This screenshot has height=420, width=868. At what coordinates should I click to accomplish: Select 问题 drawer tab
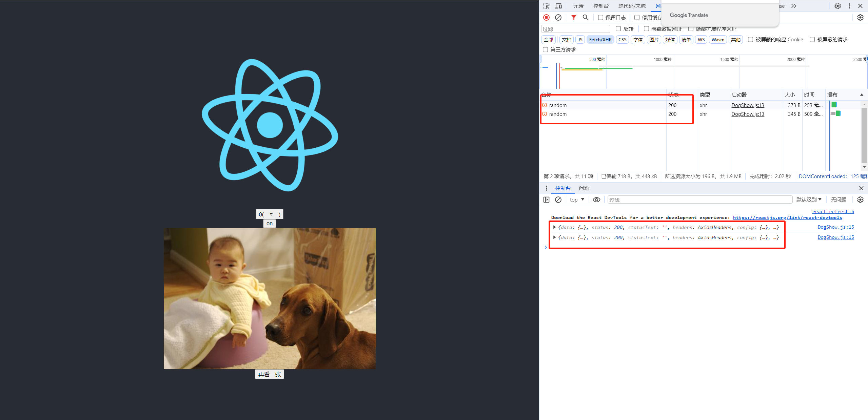(x=584, y=188)
